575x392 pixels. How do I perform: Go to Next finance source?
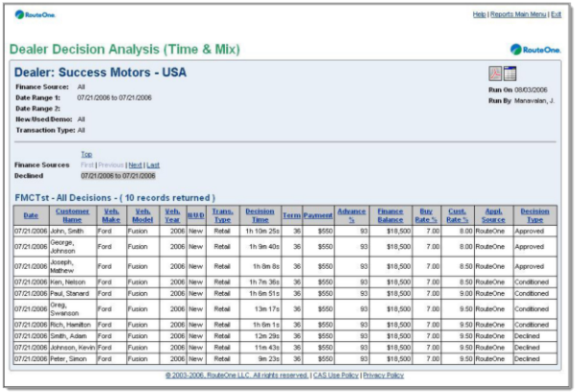pos(136,165)
